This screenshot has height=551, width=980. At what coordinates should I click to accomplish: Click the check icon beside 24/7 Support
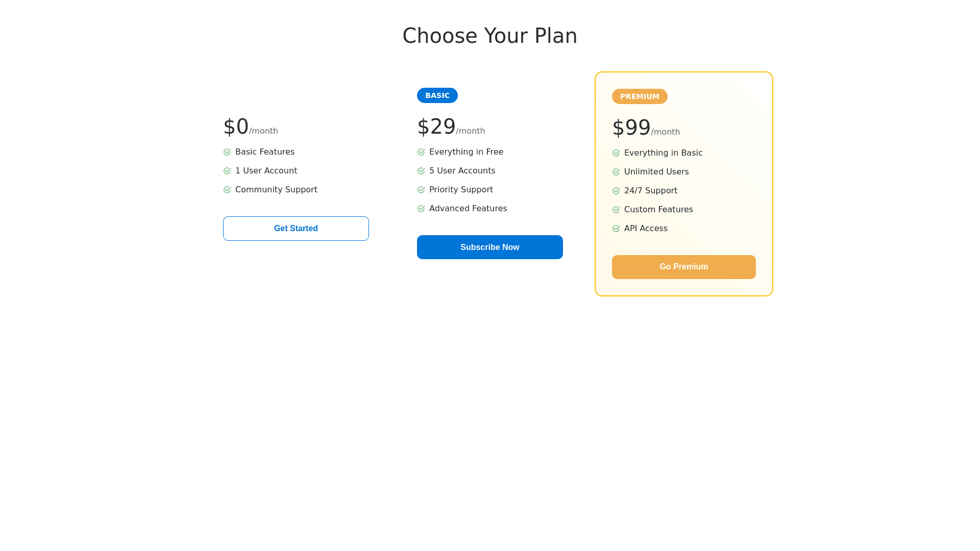(x=616, y=191)
